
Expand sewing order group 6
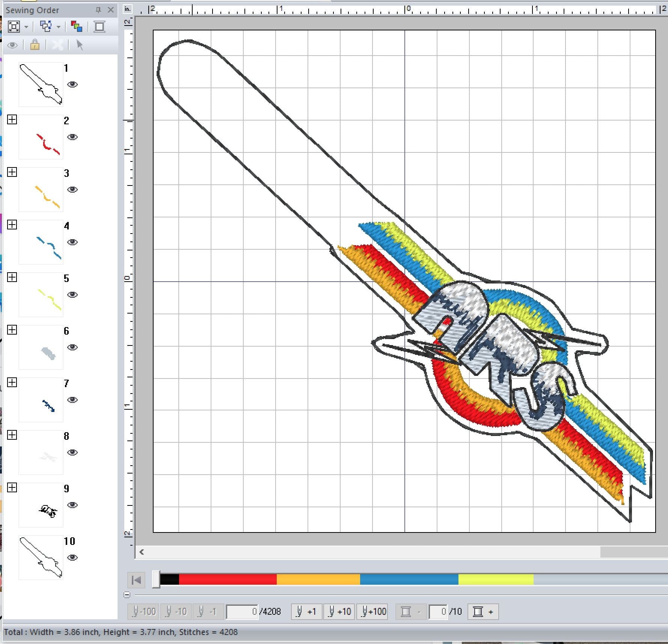pyautogui.click(x=12, y=330)
